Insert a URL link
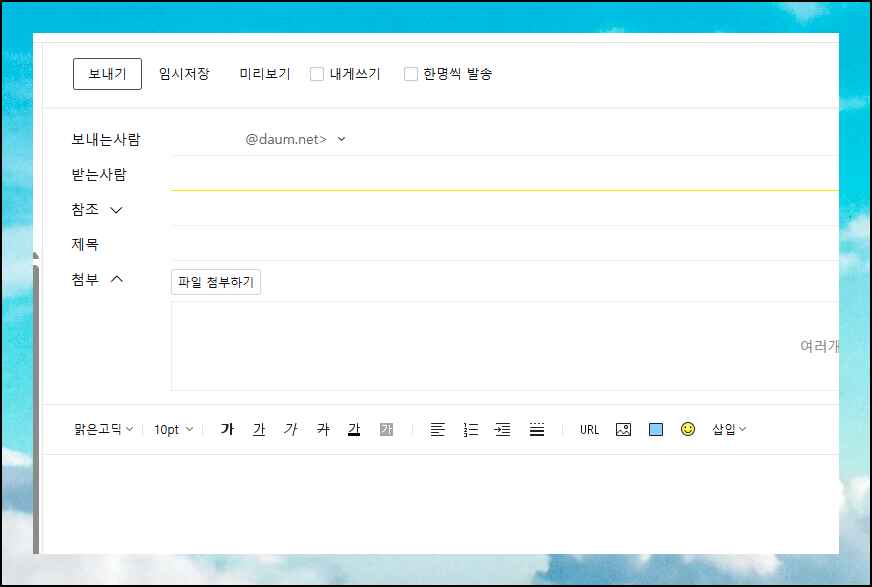Screen dimensions: 872x587 589,430
